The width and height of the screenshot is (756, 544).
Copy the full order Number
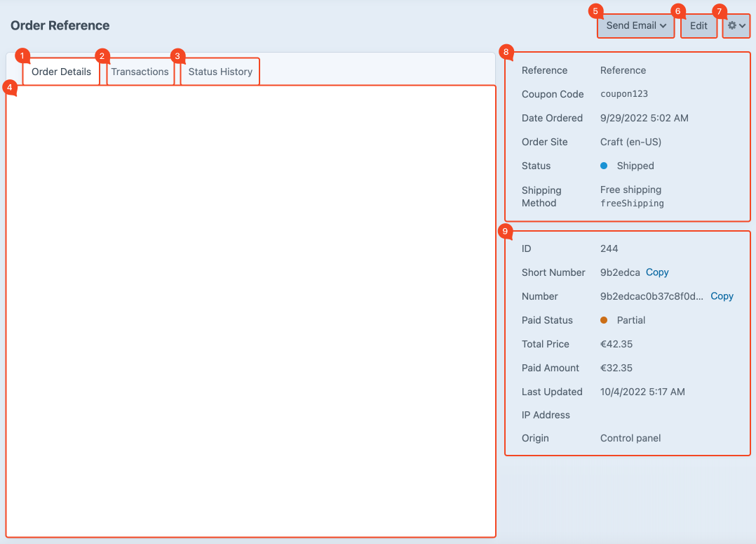pyautogui.click(x=722, y=296)
